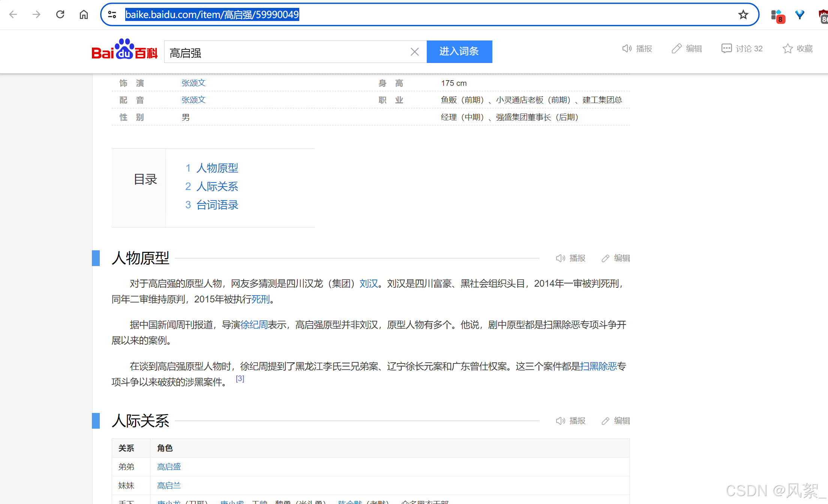The width and height of the screenshot is (828, 504).
Task: Click the 人物原型 section heading
Action: [x=141, y=258]
